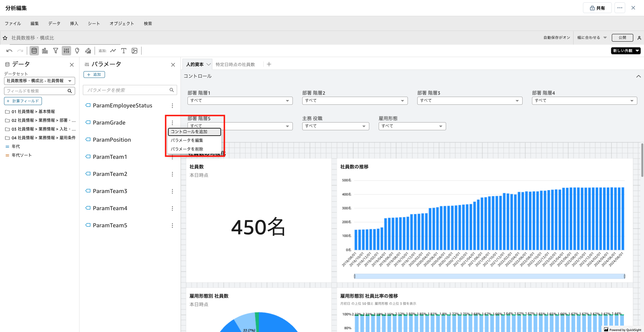
Task: Click the 公開 publish button
Action: coord(622,38)
